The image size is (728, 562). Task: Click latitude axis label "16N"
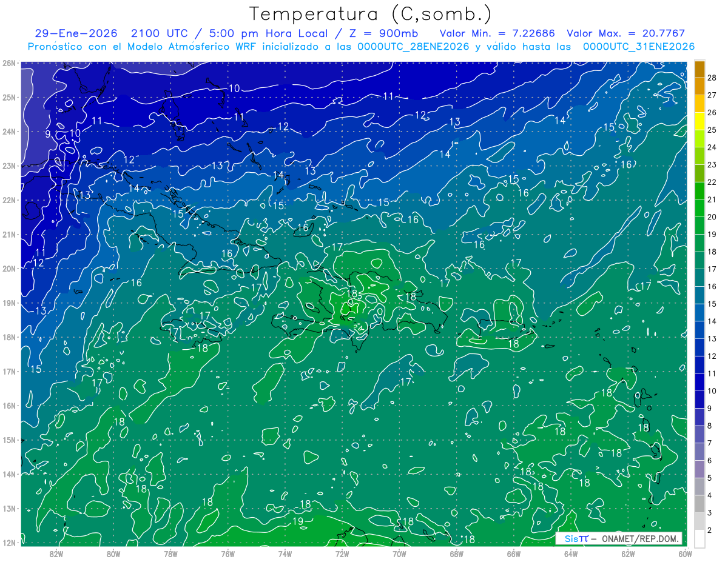pyautogui.click(x=9, y=406)
